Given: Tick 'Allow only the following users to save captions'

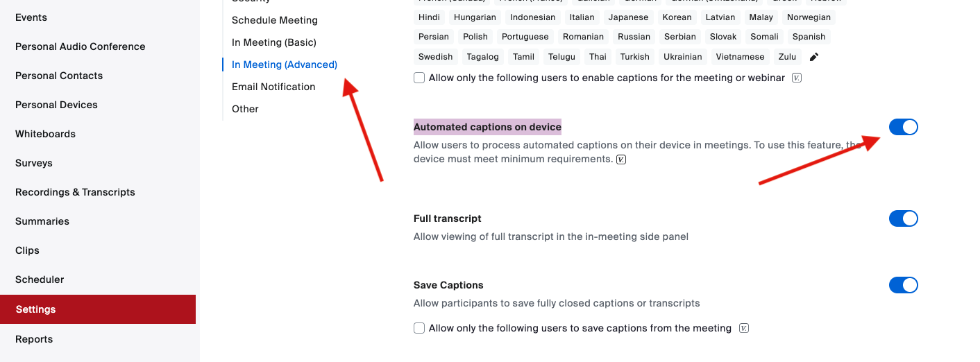Looking at the screenshot, I should (419, 328).
